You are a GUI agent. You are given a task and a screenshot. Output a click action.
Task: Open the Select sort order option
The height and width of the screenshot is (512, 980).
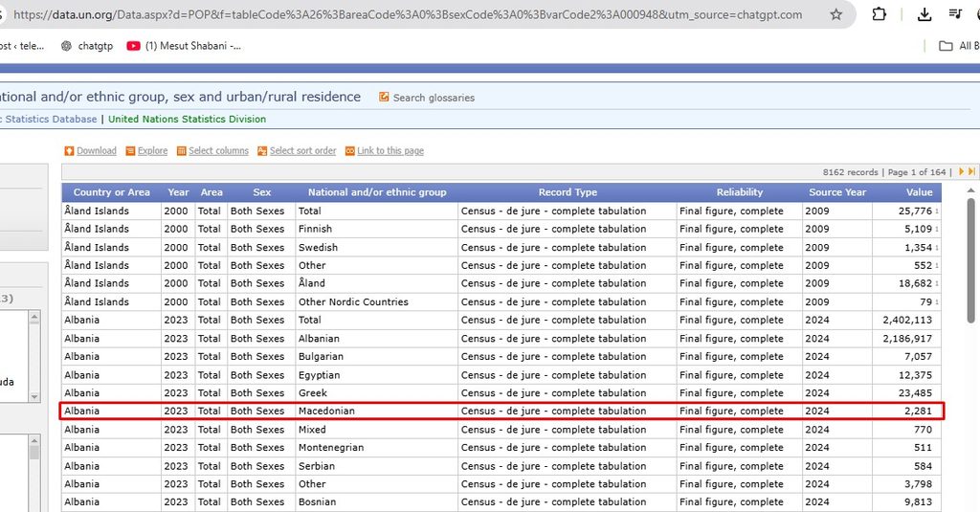pyautogui.click(x=303, y=150)
